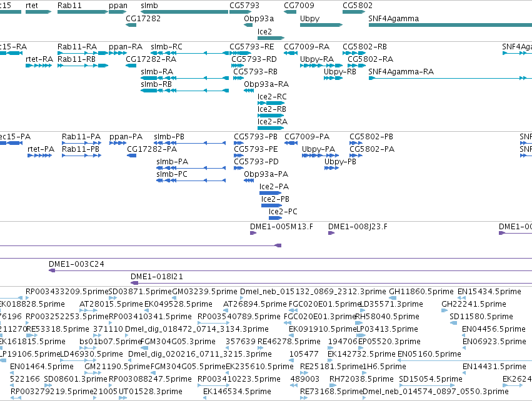The width and height of the screenshot is (532, 401).
Task: Select the CG5793-PE protein label
Action: coord(256,149)
